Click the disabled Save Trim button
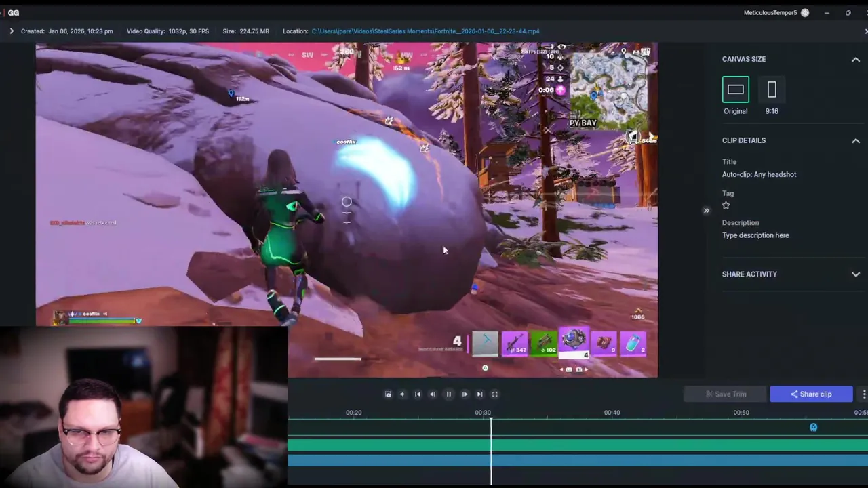Screen dimensions: 868x488 coord(726,394)
